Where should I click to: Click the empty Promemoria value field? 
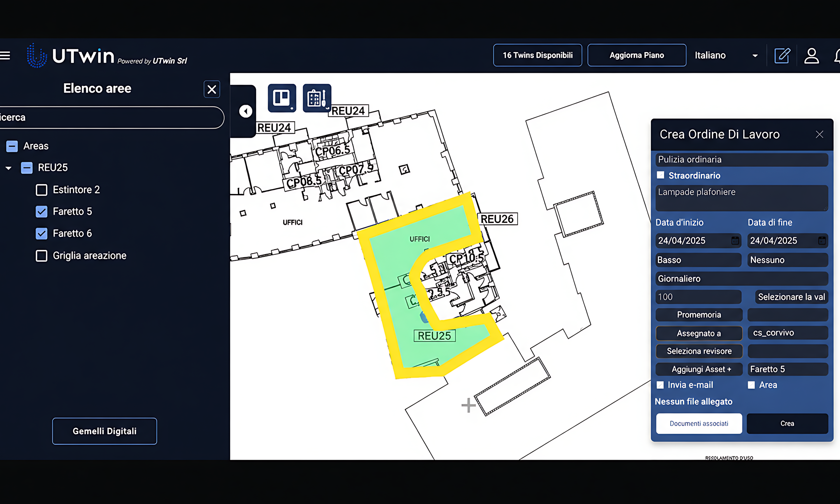click(x=788, y=315)
